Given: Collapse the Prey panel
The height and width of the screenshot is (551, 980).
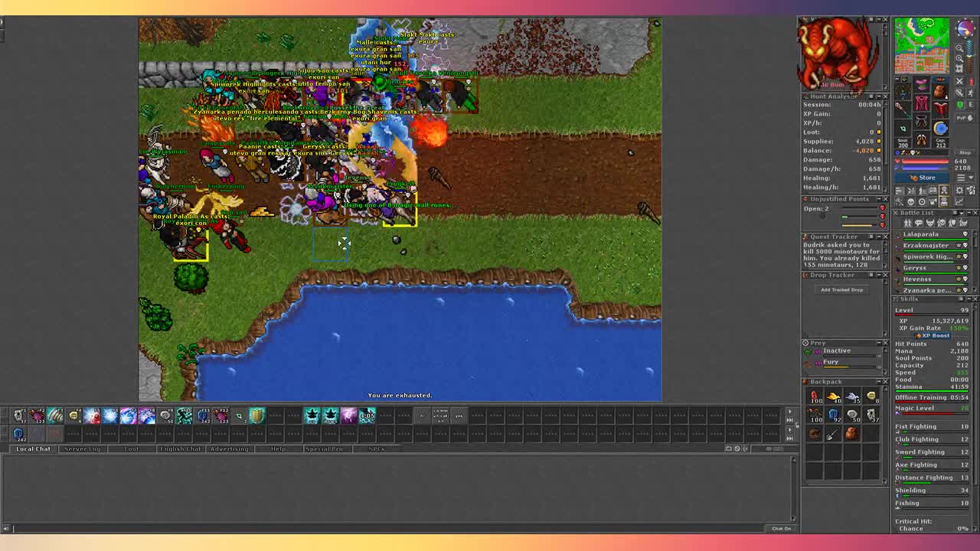Looking at the screenshot, I should [879, 343].
